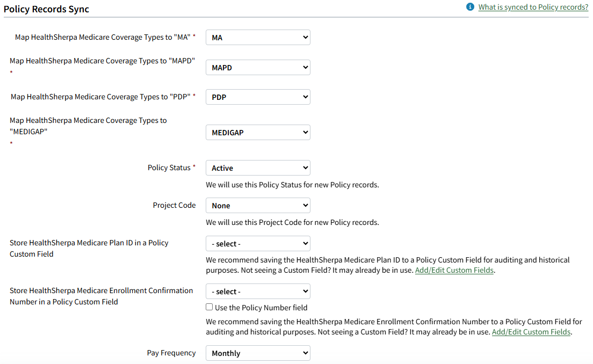Click the 'Store HealthSherpa Medicare Plan ID' label
Screen dimensions: 593x364
click(x=89, y=249)
